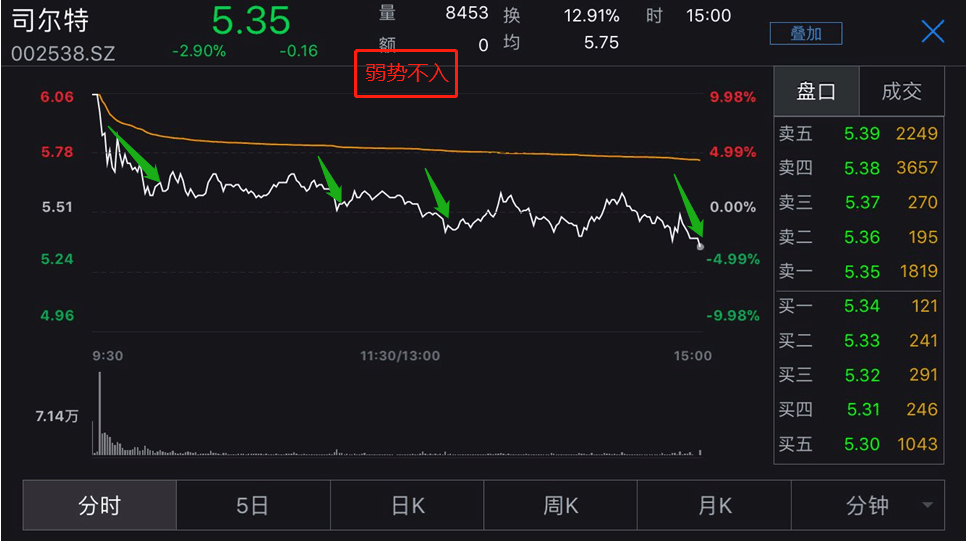Viewport: 969px width, 541px height.
Task: Click the 5.24 price axis label
Action: tap(57, 259)
